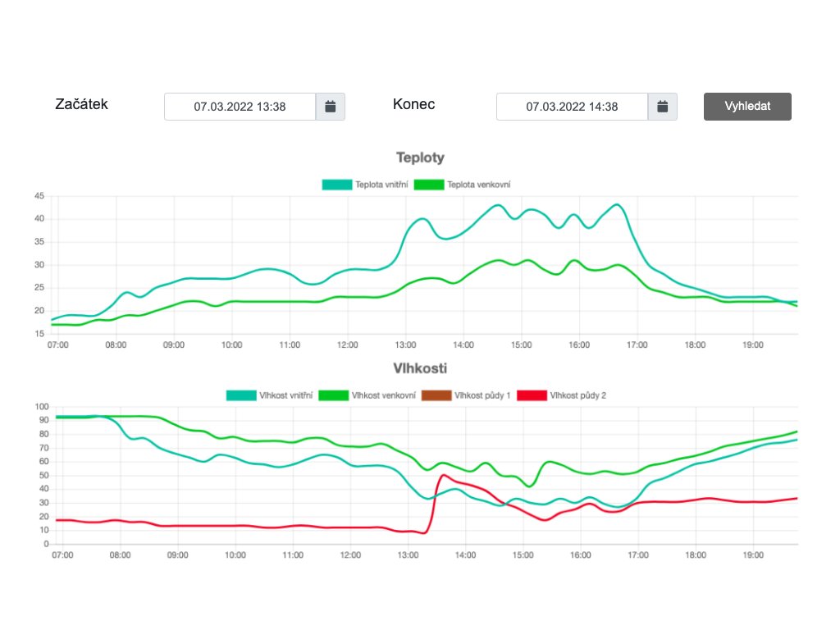Screen dimensions: 840x630
Task: Focus the Konec date-time input field
Action: click(572, 107)
